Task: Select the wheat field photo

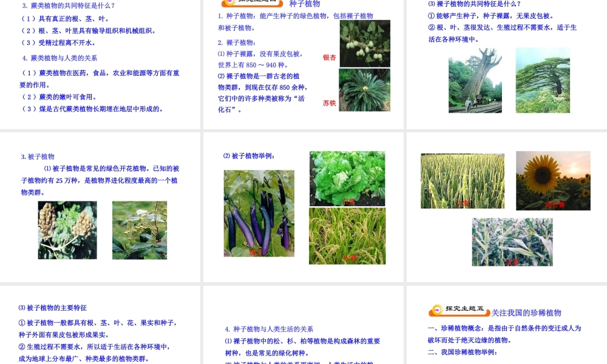Action: click(463, 181)
